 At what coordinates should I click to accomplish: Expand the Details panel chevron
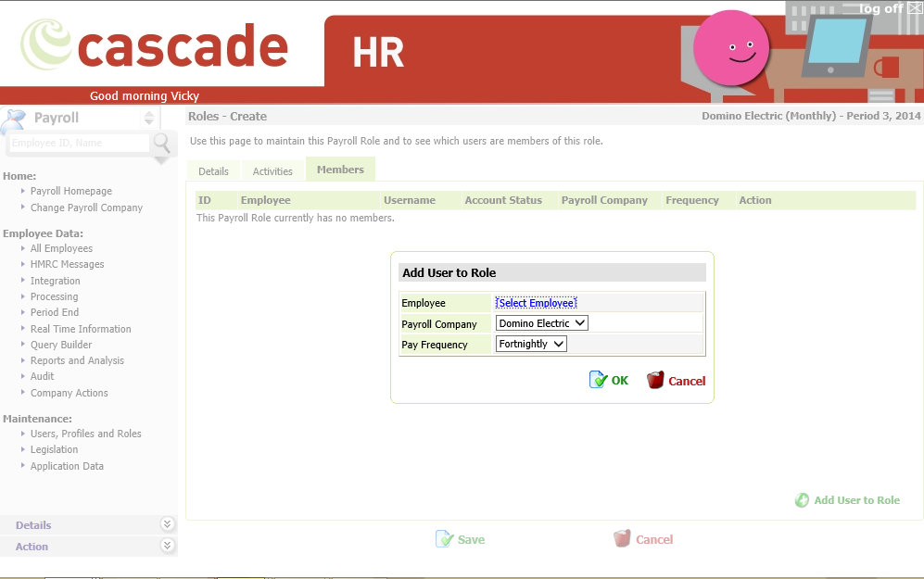click(x=168, y=524)
